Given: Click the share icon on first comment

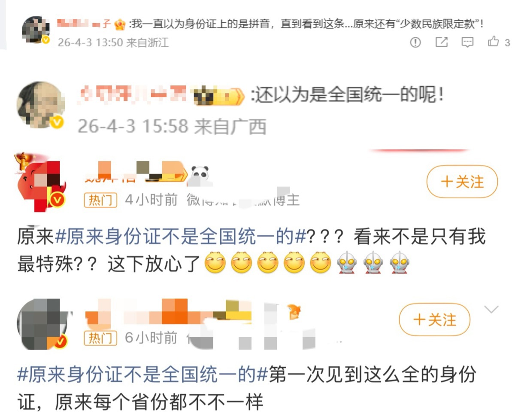Looking at the screenshot, I should tap(442, 42).
